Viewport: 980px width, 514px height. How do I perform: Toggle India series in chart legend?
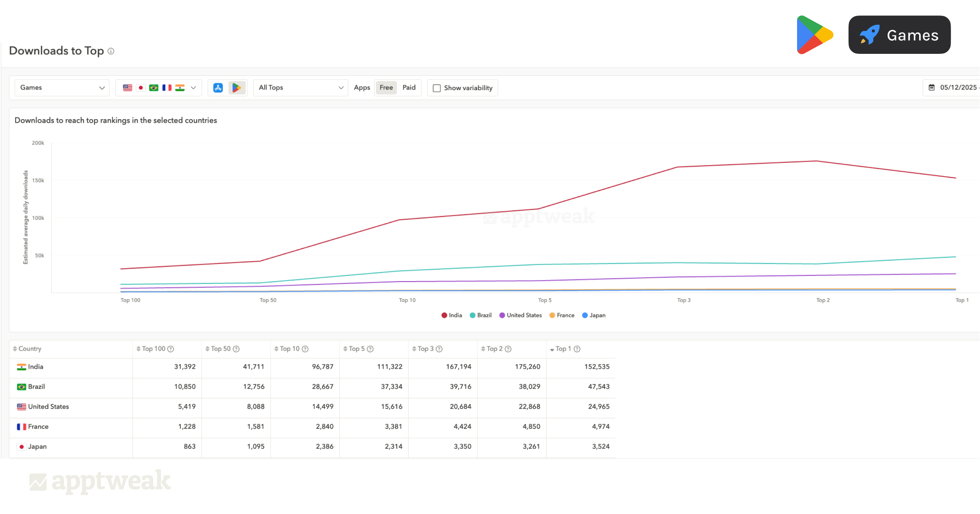pos(452,315)
